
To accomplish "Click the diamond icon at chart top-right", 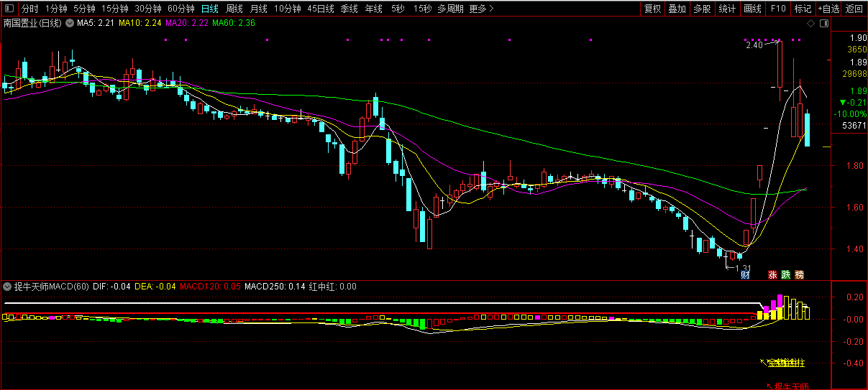I will tap(810, 23).
